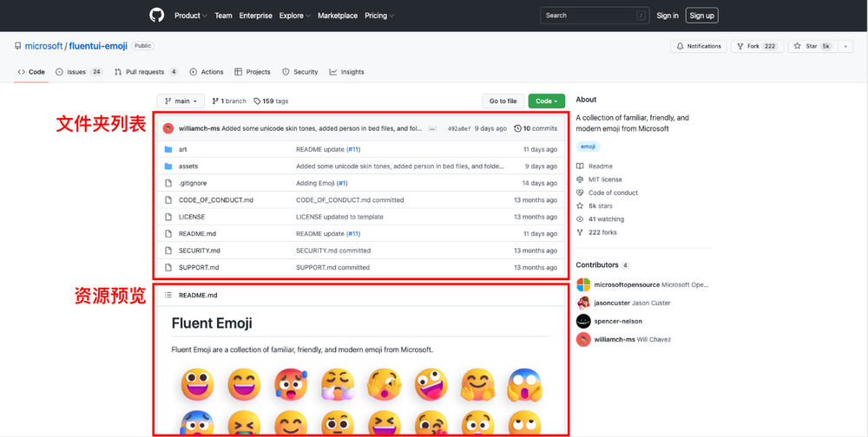Expand the Star list dropdown arrow
Screen dimensions: 868x437
tap(845, 47)
